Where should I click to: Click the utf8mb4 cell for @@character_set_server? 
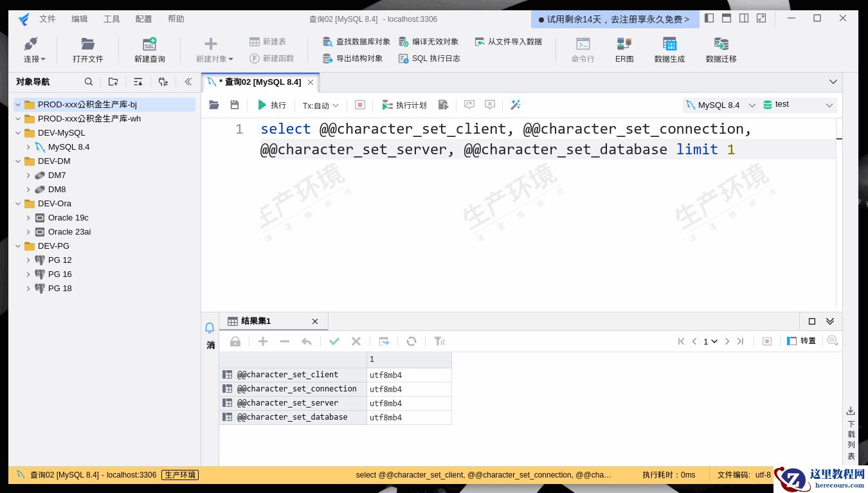(409, 404)
